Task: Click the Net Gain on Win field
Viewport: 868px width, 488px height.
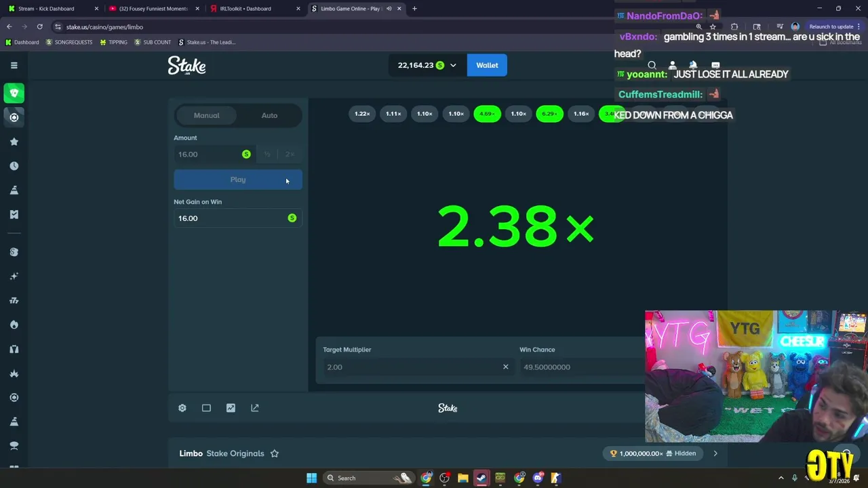Action: point(238,218)
